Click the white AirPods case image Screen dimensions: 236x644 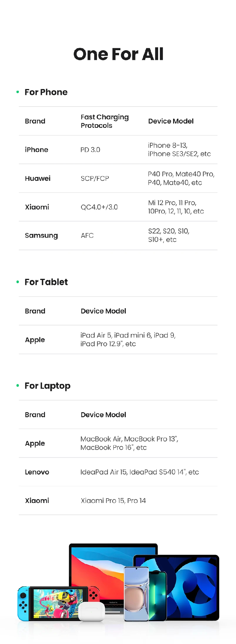point(92,612)
